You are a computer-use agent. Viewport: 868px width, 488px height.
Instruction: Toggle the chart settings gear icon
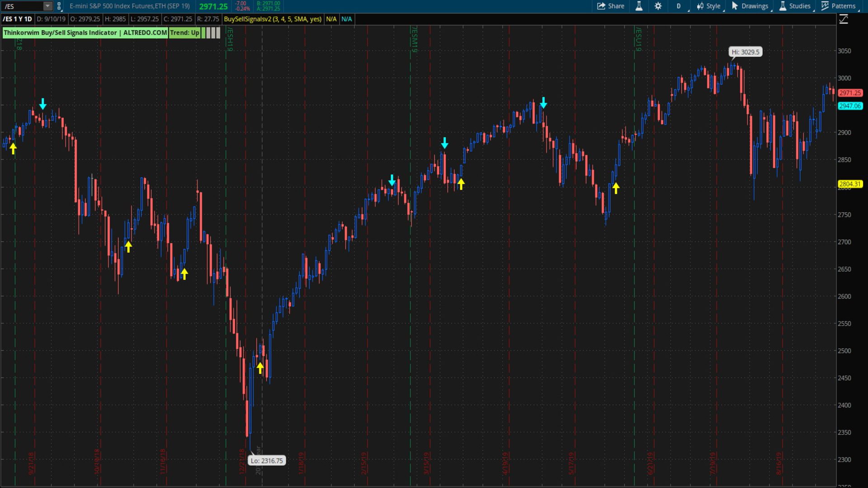(658, 6)
